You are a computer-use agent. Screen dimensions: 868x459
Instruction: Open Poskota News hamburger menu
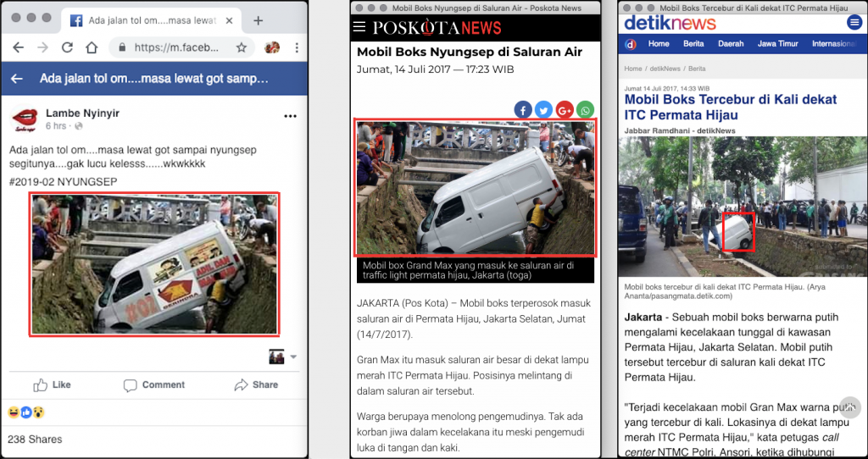pos(359,27)
